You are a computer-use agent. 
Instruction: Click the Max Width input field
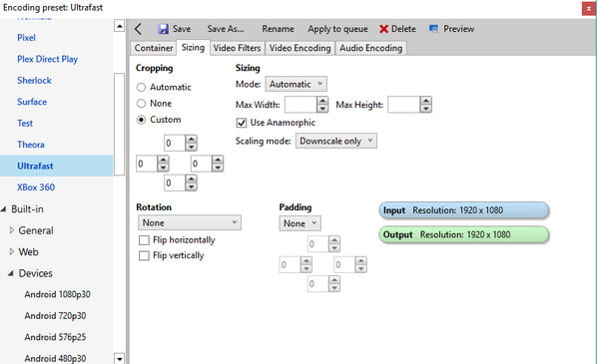300,105
